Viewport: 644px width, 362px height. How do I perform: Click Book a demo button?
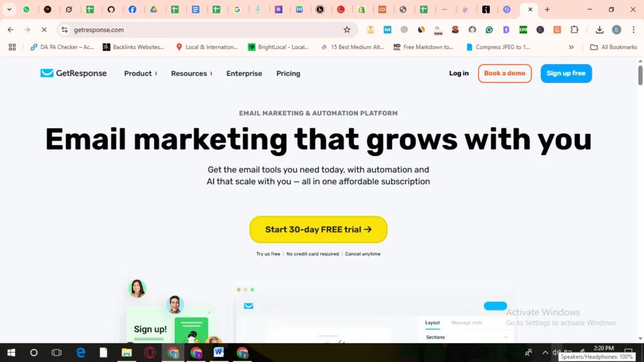[504, 74]
